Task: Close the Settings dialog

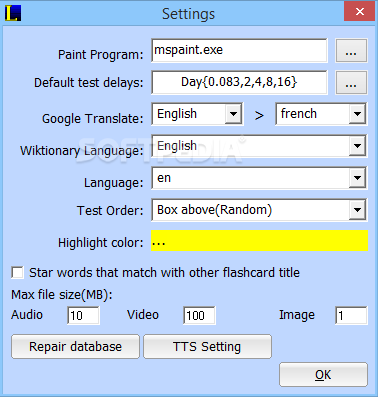Action: pyautogui.click(x=360, y=12)
